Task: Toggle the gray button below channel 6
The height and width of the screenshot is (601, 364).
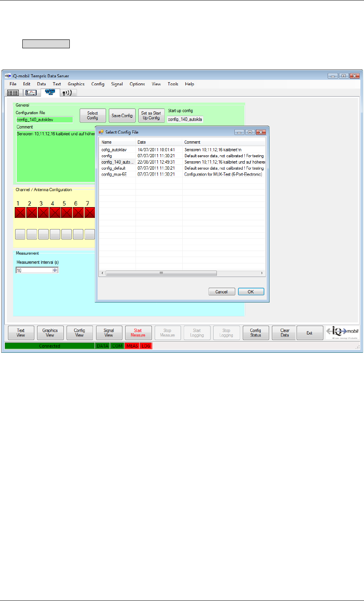Action: (78, 234)
